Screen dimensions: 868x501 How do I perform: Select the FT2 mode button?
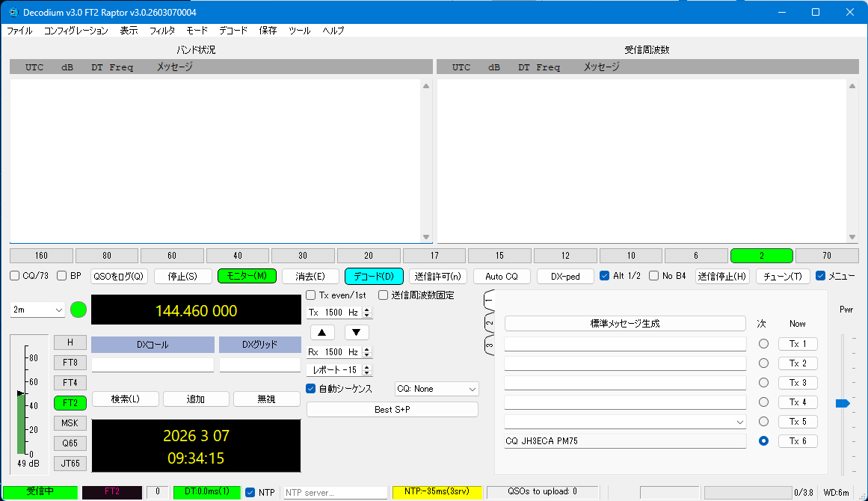70,402
